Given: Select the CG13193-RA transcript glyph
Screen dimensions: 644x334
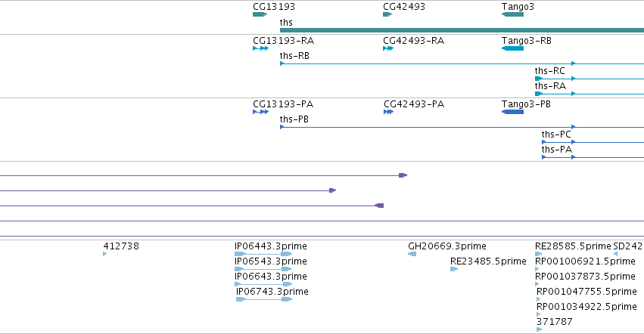Looking at the screenshot, I should tap(261, 48).
